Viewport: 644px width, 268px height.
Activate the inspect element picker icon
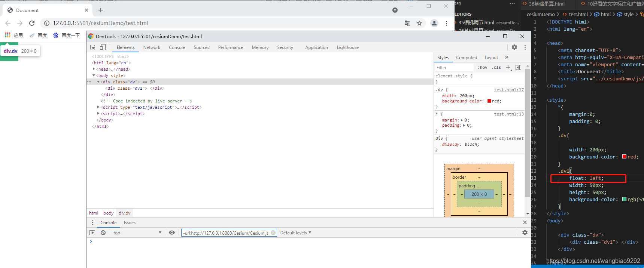[93, 47]
